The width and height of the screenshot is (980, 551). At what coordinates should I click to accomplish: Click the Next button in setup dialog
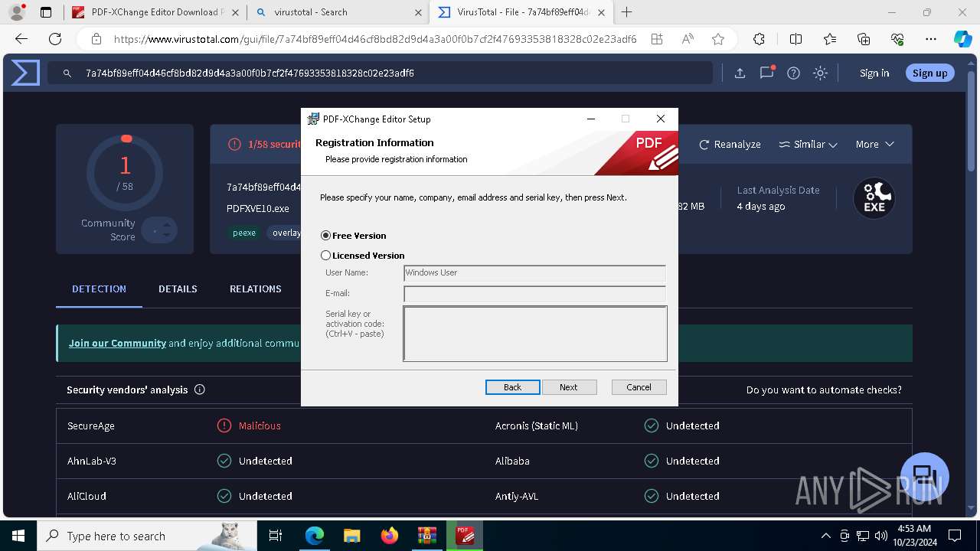(x=569, y=387)
